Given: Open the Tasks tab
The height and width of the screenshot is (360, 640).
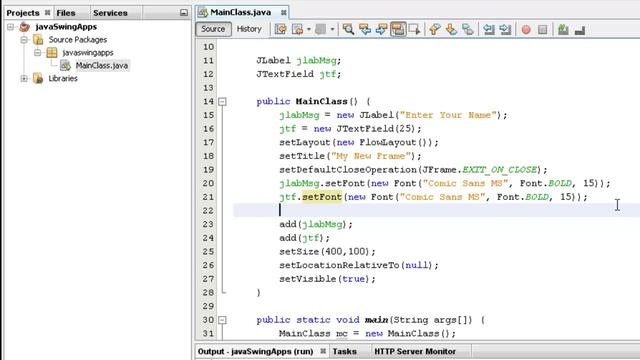Looking at the screenshot, I should coord(344,351).
